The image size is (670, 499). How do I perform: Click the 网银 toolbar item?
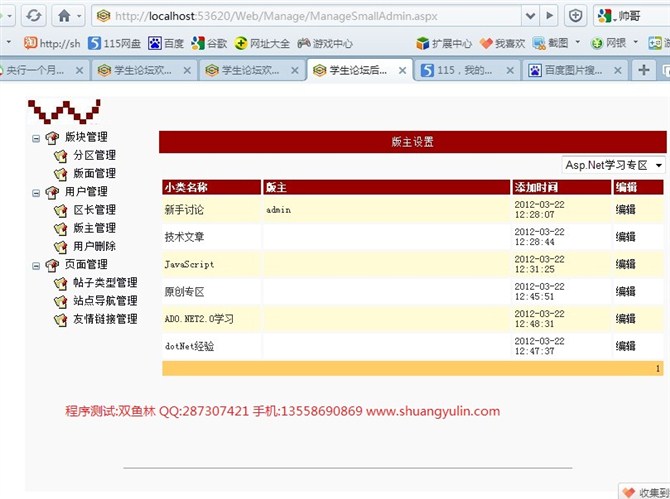point(608,43)
